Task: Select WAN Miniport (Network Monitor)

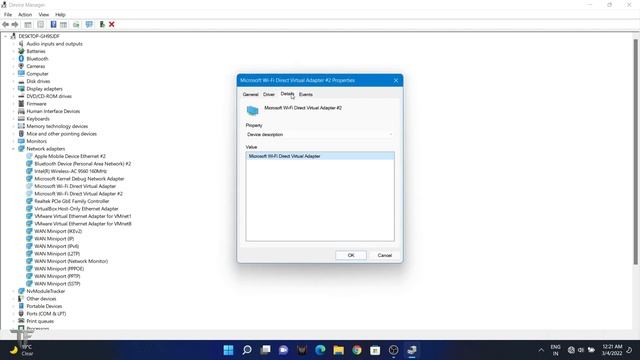Action: click(x=71, y=261)
